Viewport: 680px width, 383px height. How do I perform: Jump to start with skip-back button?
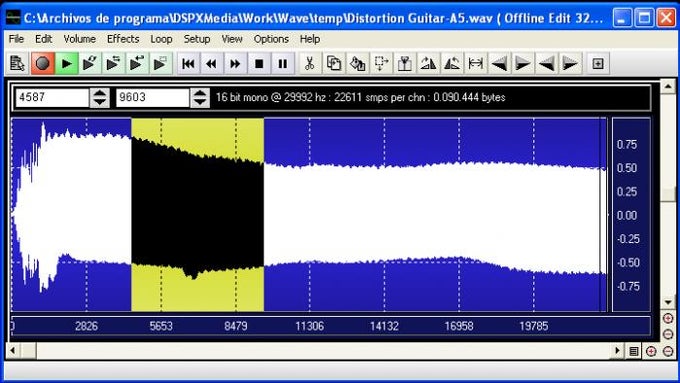188,64
